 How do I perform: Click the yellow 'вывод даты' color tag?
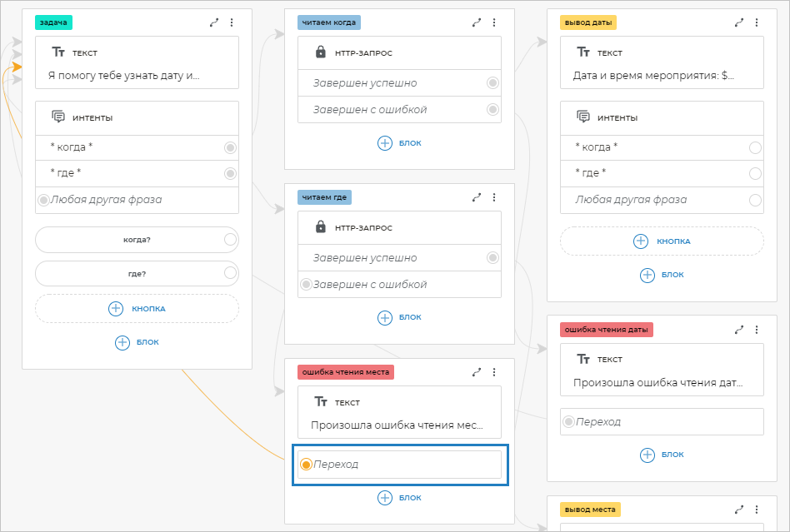[x=588, y=22]
